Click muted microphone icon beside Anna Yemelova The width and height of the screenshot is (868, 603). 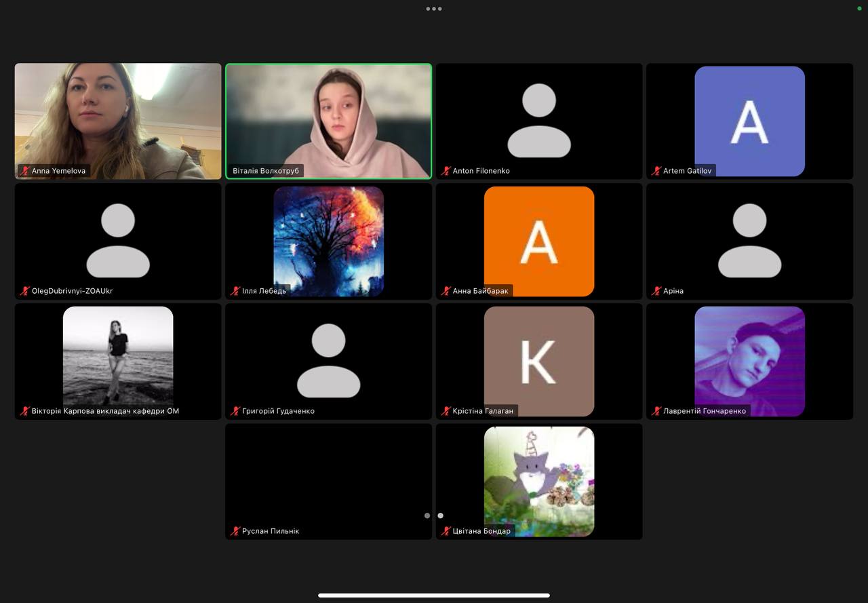pyautogui.click(x=25, y=171)
